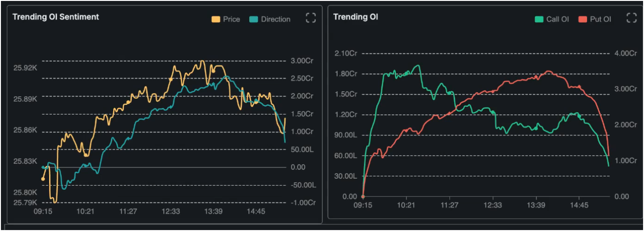Toggle Call OI series label visibility
Image resolution: width=644 pixels, height=231 pixels.
coord(557,19)
